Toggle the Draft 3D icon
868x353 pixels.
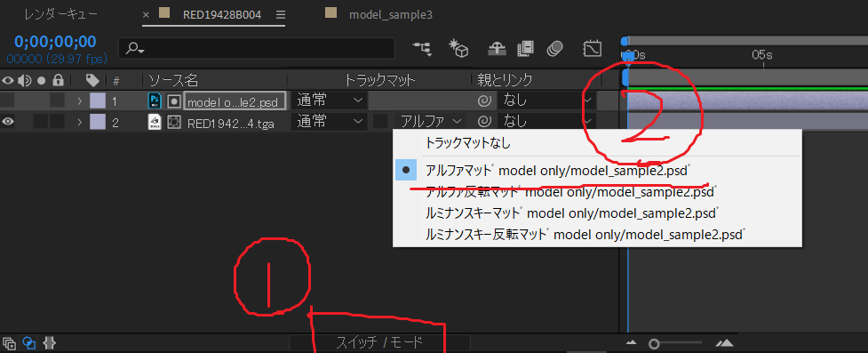point(459,49)
